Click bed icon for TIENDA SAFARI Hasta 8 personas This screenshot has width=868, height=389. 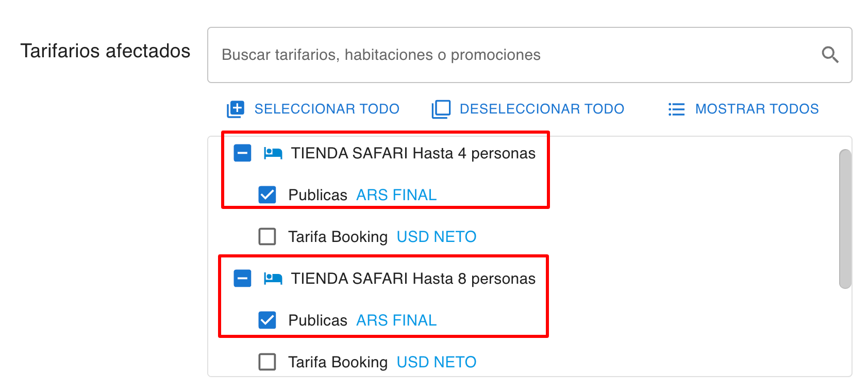(273, 279)
